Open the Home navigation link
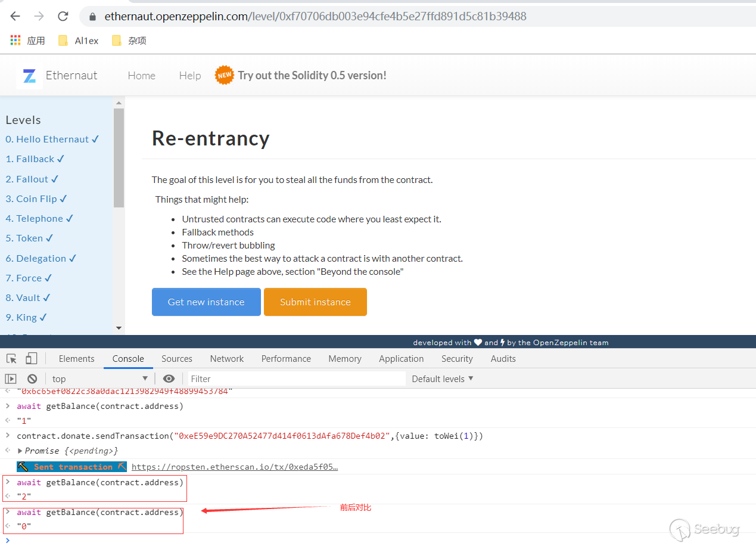Image resolution: width=756 pixels, height=546 pixels. (142, 76)
